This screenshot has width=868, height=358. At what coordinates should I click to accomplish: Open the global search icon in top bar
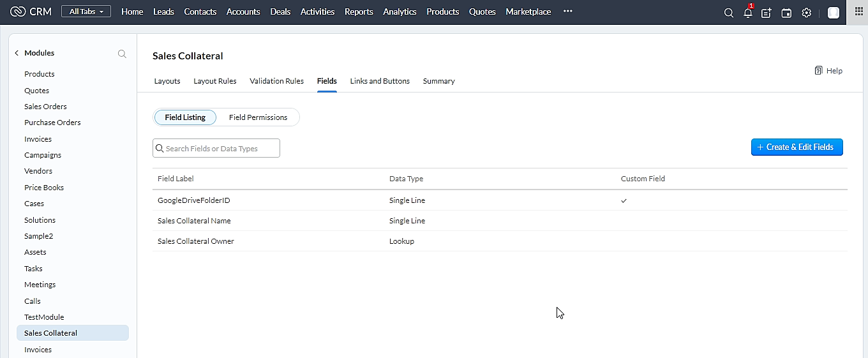click(728, 13)
